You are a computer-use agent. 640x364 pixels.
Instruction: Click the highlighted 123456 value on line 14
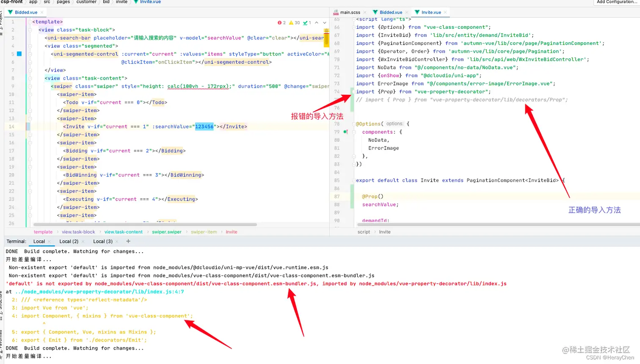click(x=204, y=127)
